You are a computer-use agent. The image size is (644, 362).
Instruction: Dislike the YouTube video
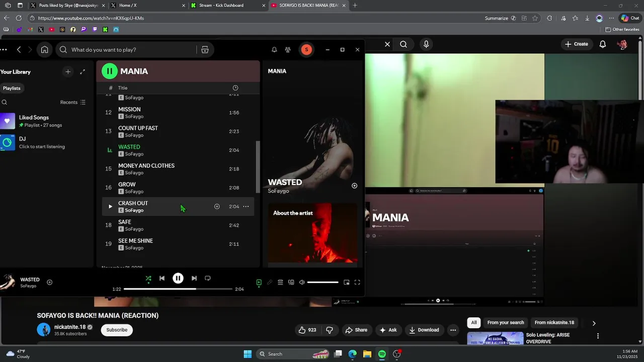point(330,330)
